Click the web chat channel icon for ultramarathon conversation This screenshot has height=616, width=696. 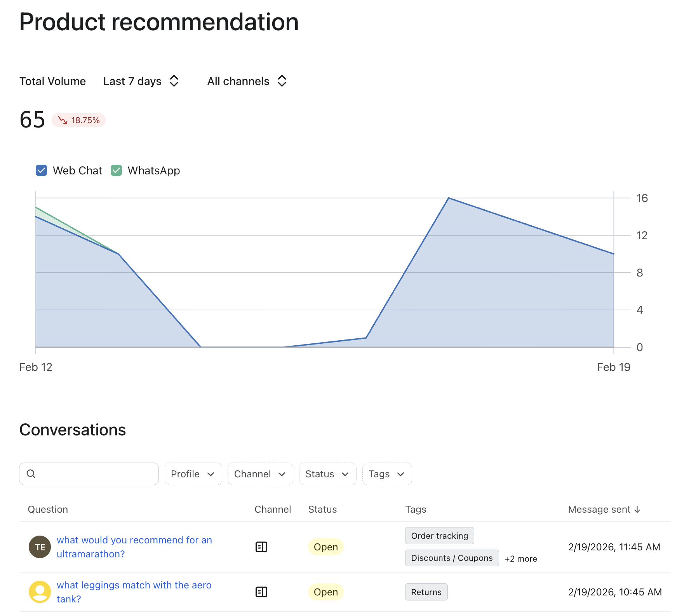click(261, 547)
